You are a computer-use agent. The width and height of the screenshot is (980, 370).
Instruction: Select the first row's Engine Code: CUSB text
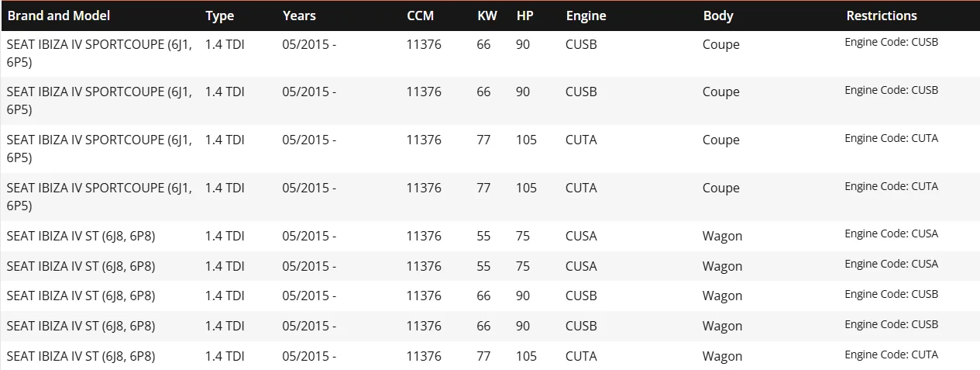tap(891, 42)
